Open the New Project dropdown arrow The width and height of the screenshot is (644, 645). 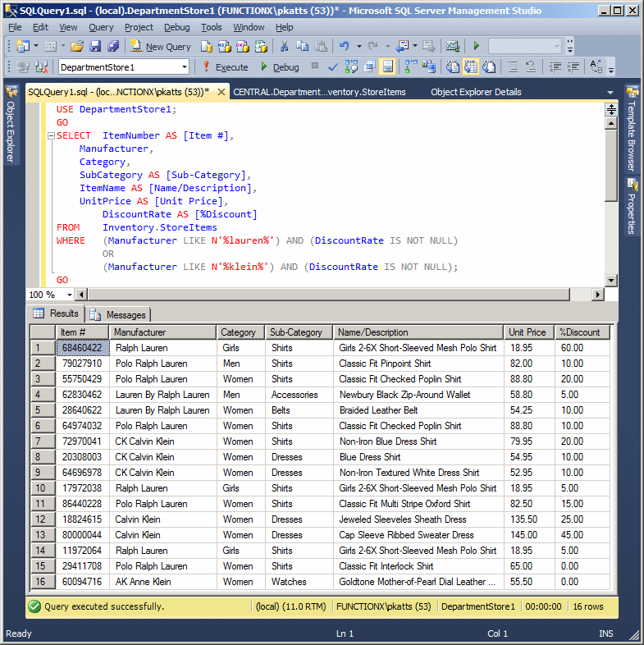pyautogui.click(x=36, y=46)
